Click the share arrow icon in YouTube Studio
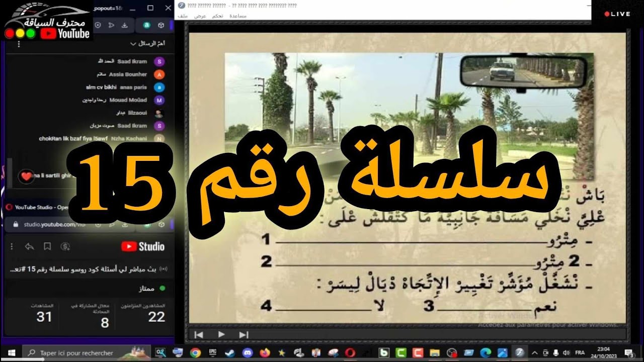The height and width of the screenshot is (362, 644). tap(29, 246)
